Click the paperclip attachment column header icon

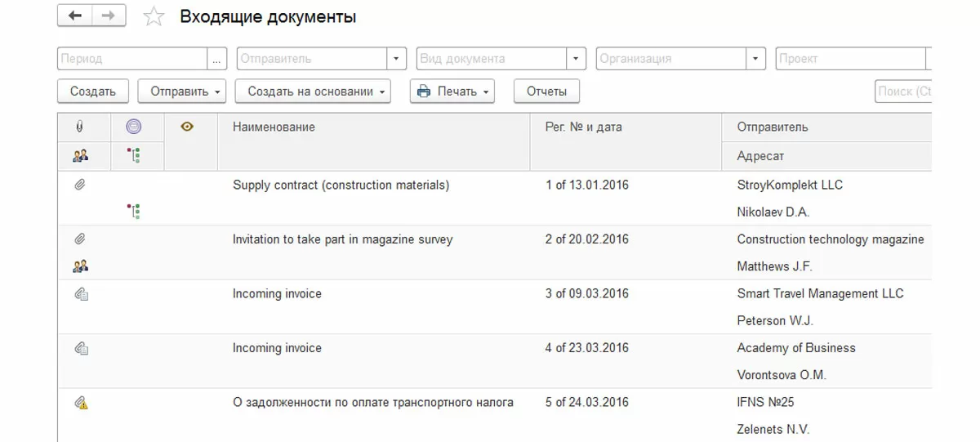(x=80, y=127)
